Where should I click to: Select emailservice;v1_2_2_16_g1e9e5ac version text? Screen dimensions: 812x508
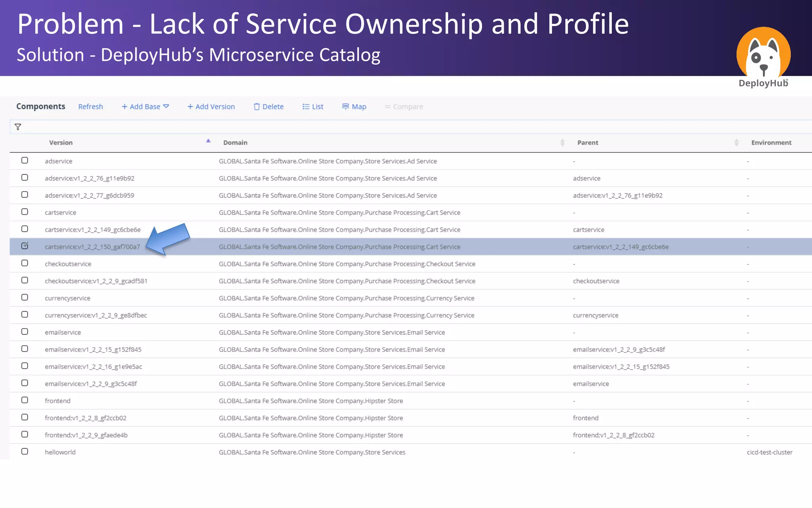coord(94,367)
